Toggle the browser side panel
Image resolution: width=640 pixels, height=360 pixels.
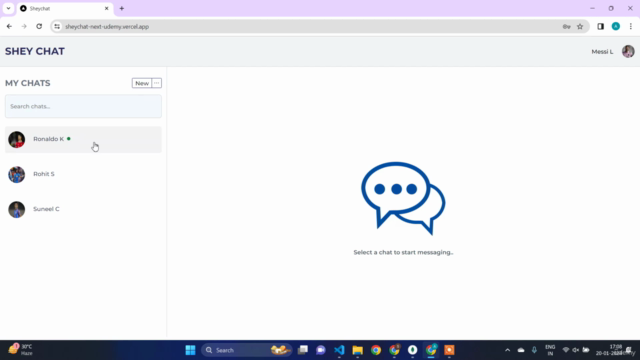pyautogui.click(x=600, y=27)
